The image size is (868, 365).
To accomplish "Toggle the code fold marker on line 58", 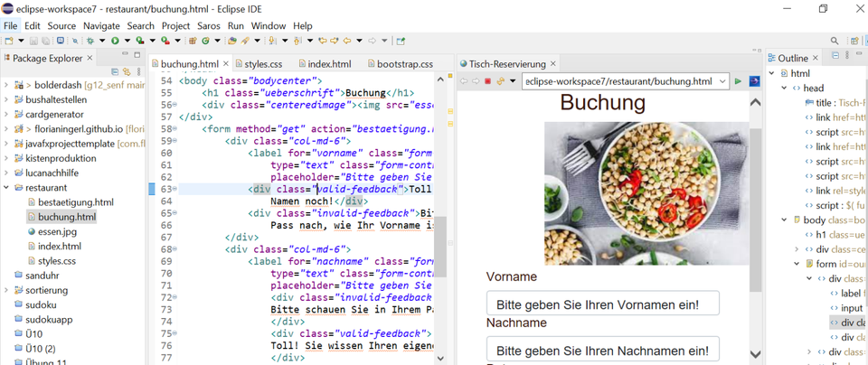I will coord(175,129).
